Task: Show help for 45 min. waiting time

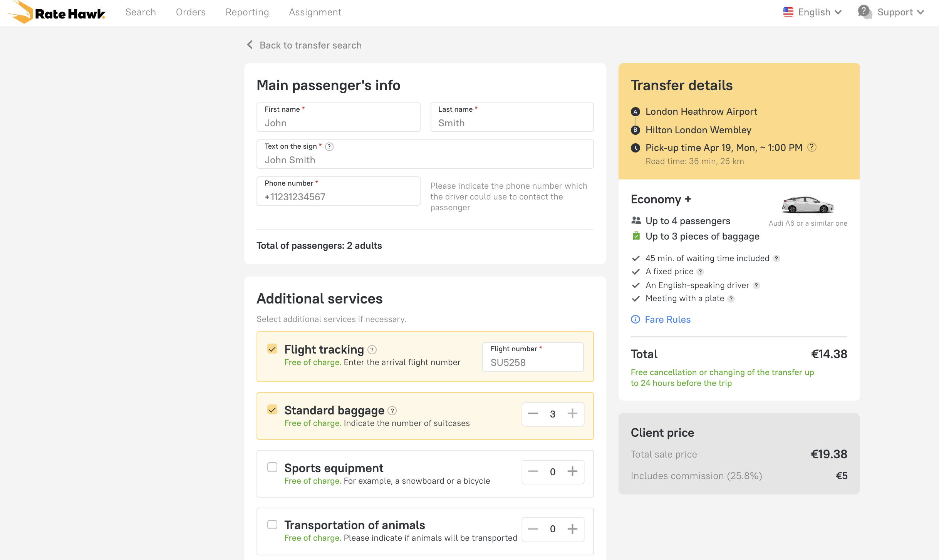Action: point(776,258)
